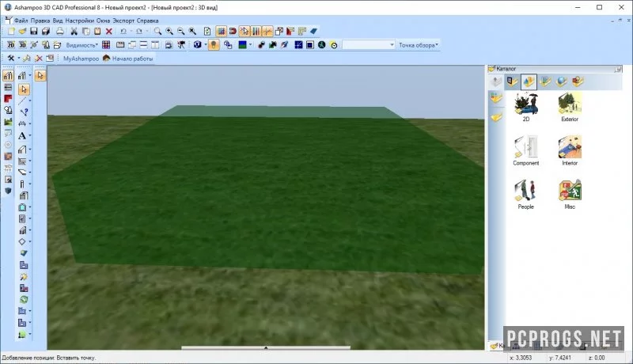The image size is (633, 364).
Task: Zoom out with the minus magnifier icon
Action: (x=181, y=31)
